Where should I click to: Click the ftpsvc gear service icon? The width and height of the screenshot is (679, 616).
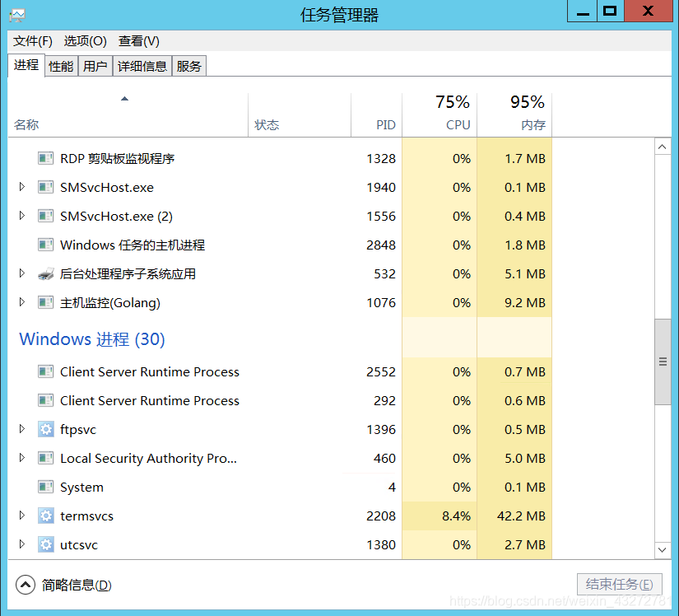[46, 429]
